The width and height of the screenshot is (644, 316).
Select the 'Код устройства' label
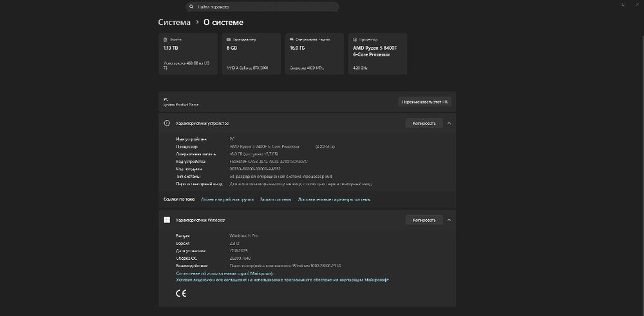(x=191, y=161)
